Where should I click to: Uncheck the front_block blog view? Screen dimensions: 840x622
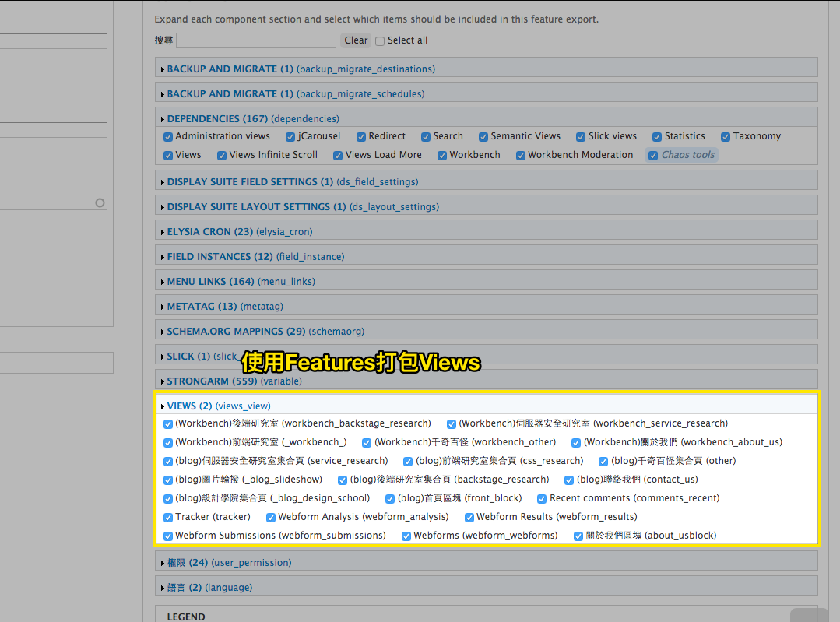point(390,499)
